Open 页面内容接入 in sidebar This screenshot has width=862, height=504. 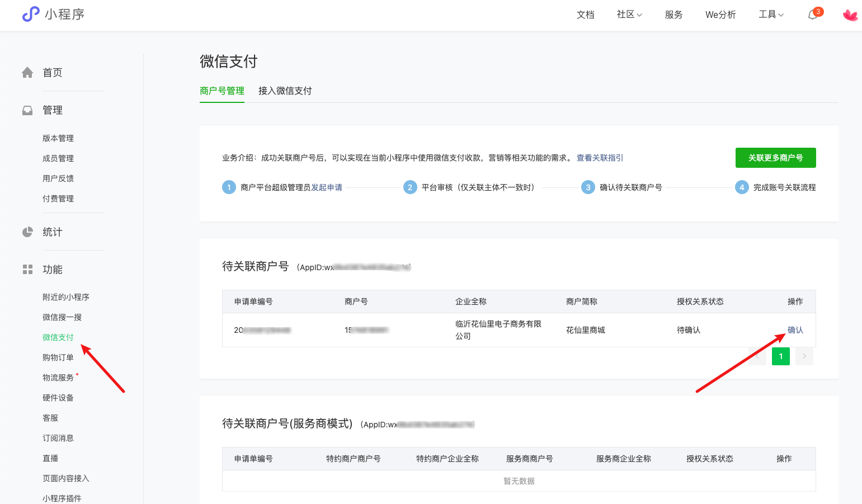click(66, 478)
